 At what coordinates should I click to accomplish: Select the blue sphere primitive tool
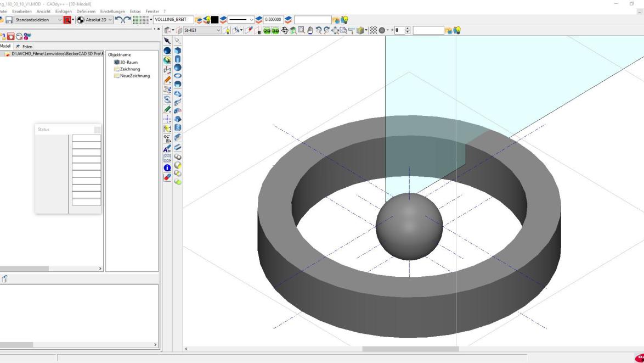click(178, 68)
